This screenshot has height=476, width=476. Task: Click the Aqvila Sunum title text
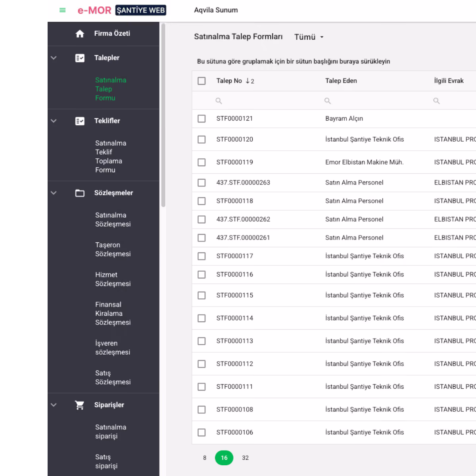click(x=216, y=10)
